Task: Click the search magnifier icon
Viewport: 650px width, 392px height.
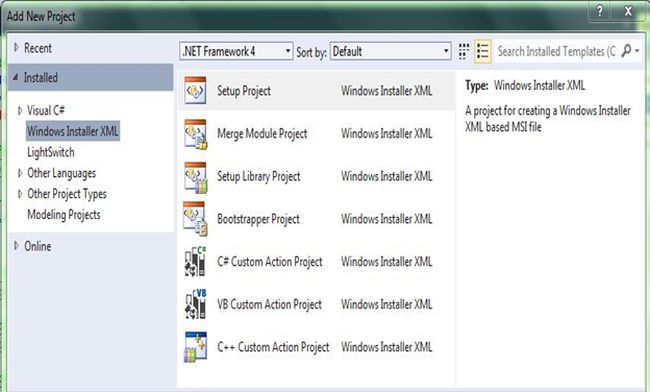Action: click(626, 51)
